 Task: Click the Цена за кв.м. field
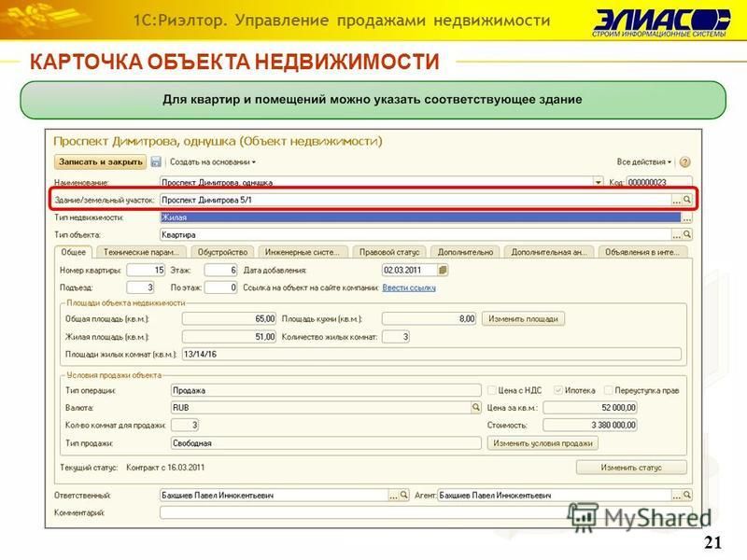pos(590,408)
